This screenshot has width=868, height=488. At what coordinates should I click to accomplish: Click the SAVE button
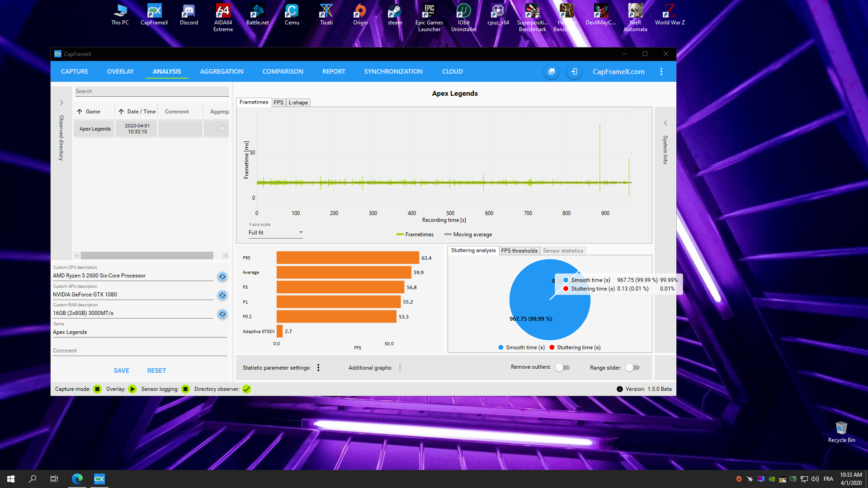tap(121, 371)
